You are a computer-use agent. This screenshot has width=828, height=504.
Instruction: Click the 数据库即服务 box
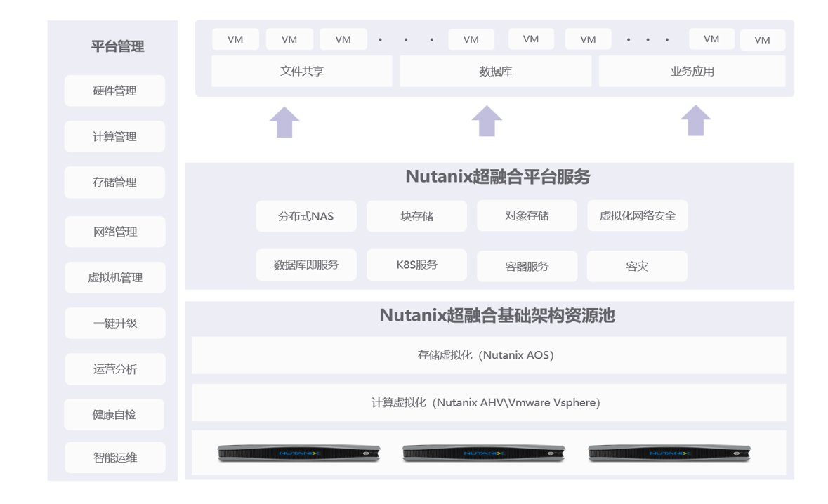[x=306, y=265]
